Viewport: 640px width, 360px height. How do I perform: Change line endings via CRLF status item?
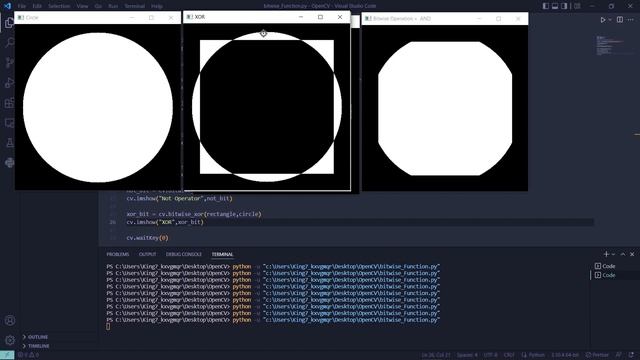(509, 355)
